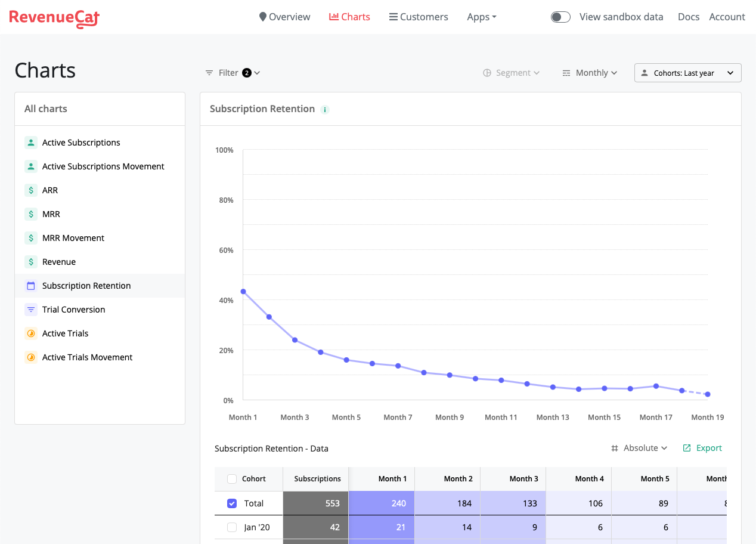Screen dimensions: 756x544
Task: Open the Subscription Retention info tooltip icon
Action: [x=325, y=110]
